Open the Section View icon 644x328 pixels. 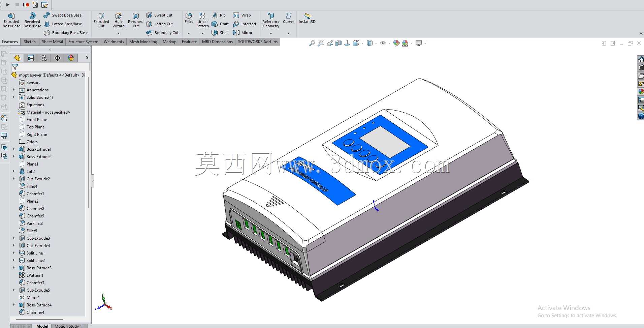339,43
